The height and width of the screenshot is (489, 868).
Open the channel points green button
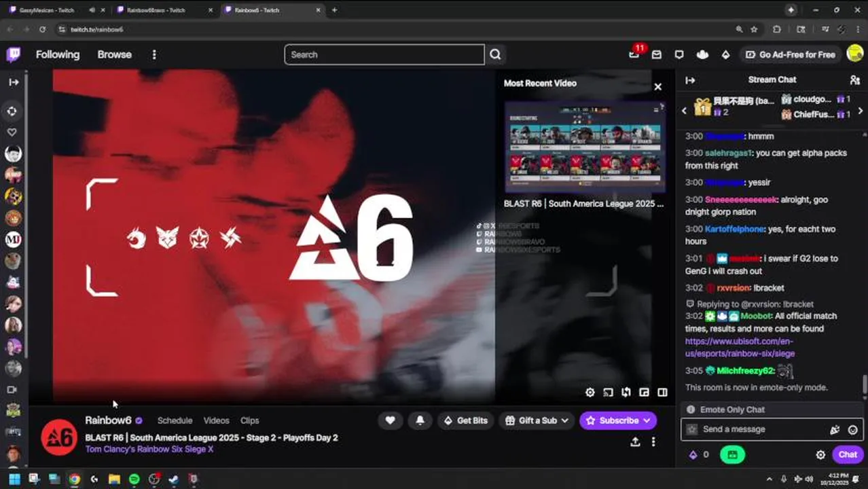(732, 455)
